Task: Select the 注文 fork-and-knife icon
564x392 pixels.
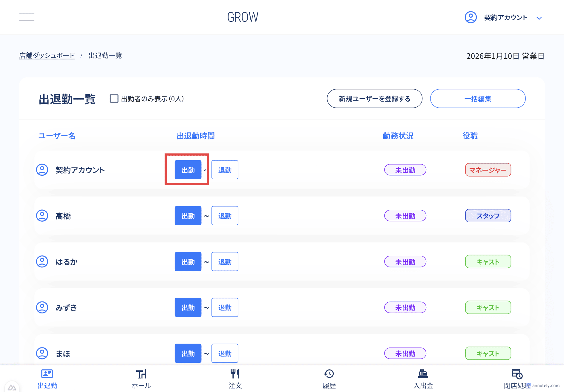Action: point(235,373)
